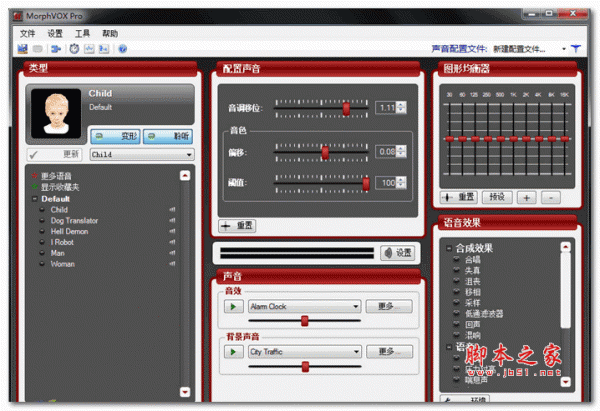Open the Alarm Clock sound dropdown
This screenshot has width=600, height=411.
tap(304, 307)
